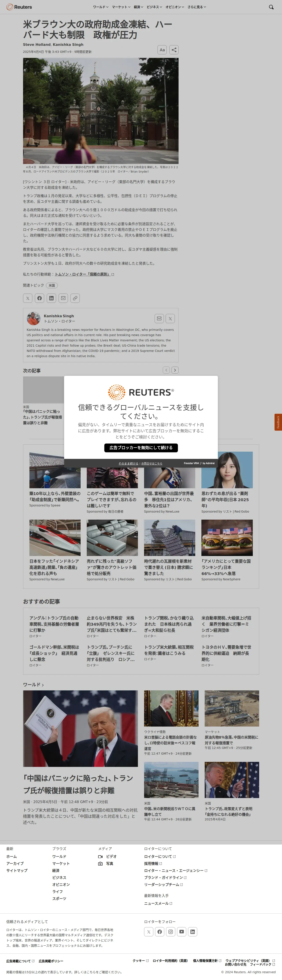Share the article on Facebook below the topics
Screen dimensions: 282x980
point(40,298)
